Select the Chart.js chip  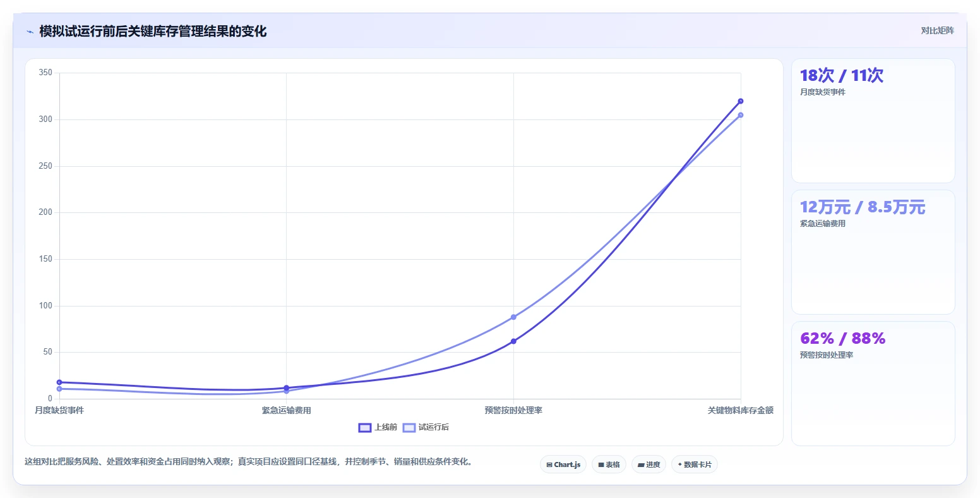click(x=563, y=465)
